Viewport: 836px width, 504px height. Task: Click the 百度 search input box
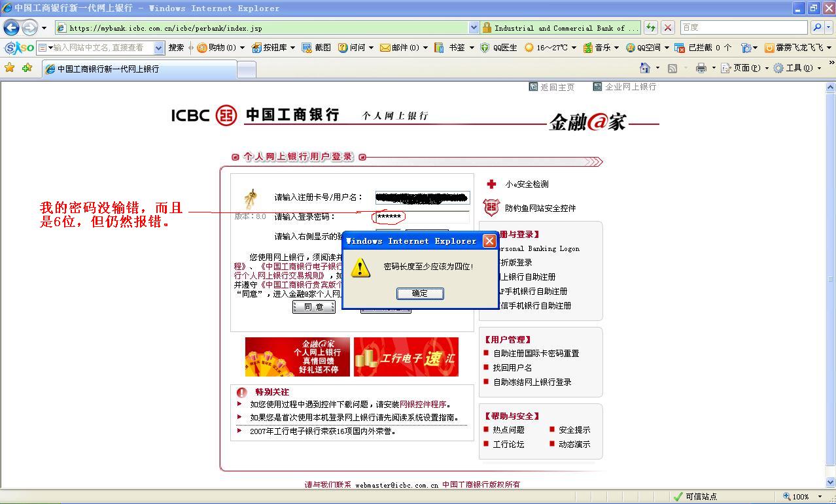[744, 27]
